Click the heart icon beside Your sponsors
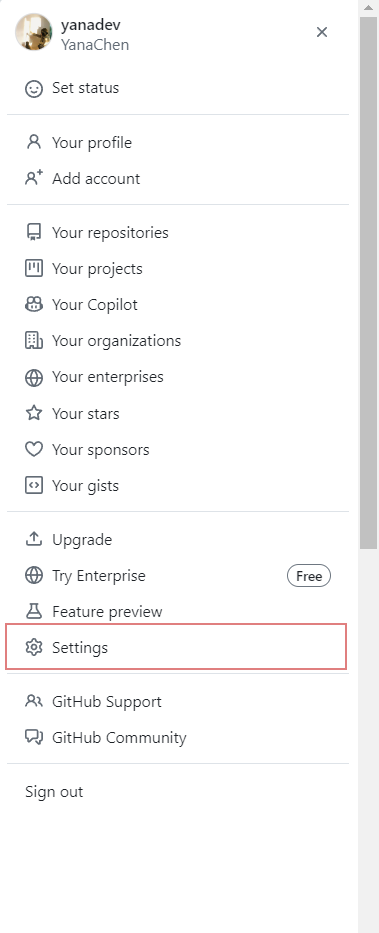This screenshot has height=933, width=379. (34, 449)
